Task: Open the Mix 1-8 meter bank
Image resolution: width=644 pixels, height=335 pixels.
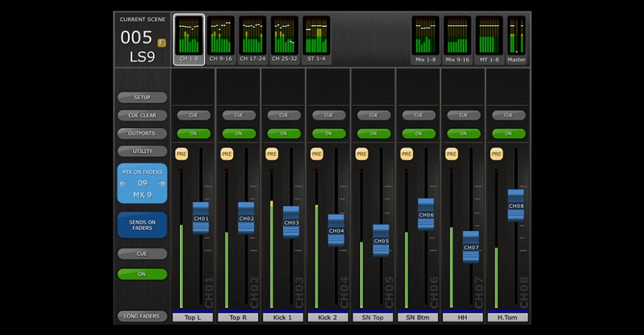Action: [x=425, y=40]
